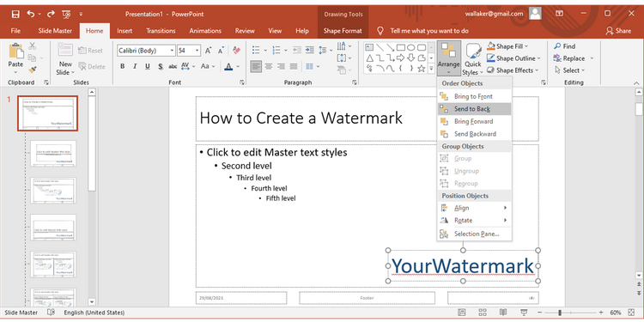Click the Increase List Level icon

point(310,50)
